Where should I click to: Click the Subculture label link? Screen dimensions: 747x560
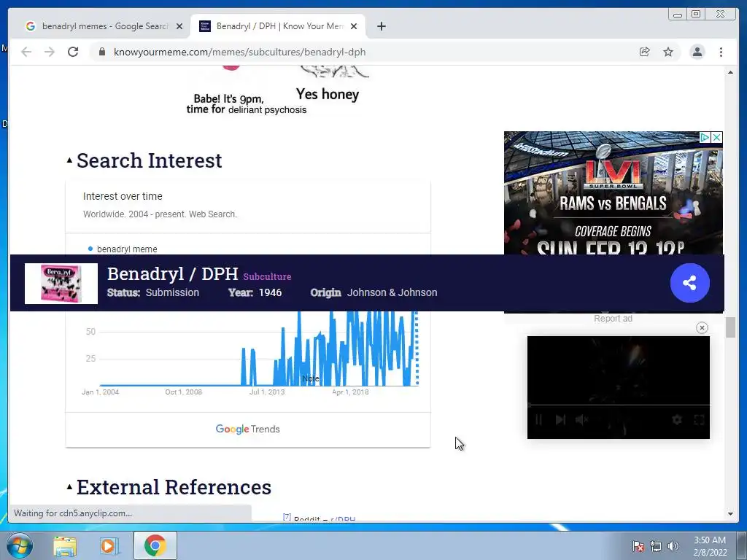[267, 276]
